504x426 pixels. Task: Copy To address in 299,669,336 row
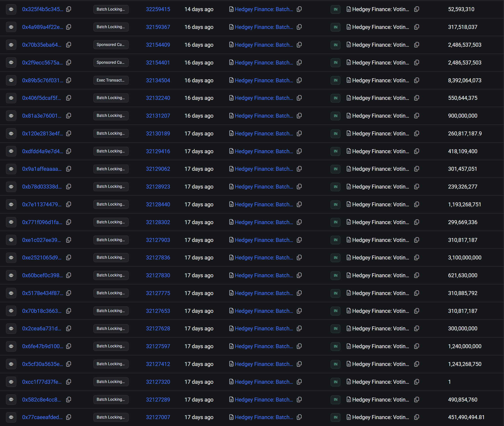pyautogui.click(x=417, y=222)
